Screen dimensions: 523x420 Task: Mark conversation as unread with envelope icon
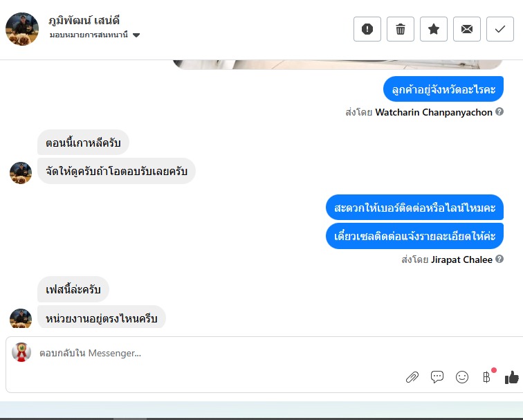pyautogui.click(x=467, y=29)
